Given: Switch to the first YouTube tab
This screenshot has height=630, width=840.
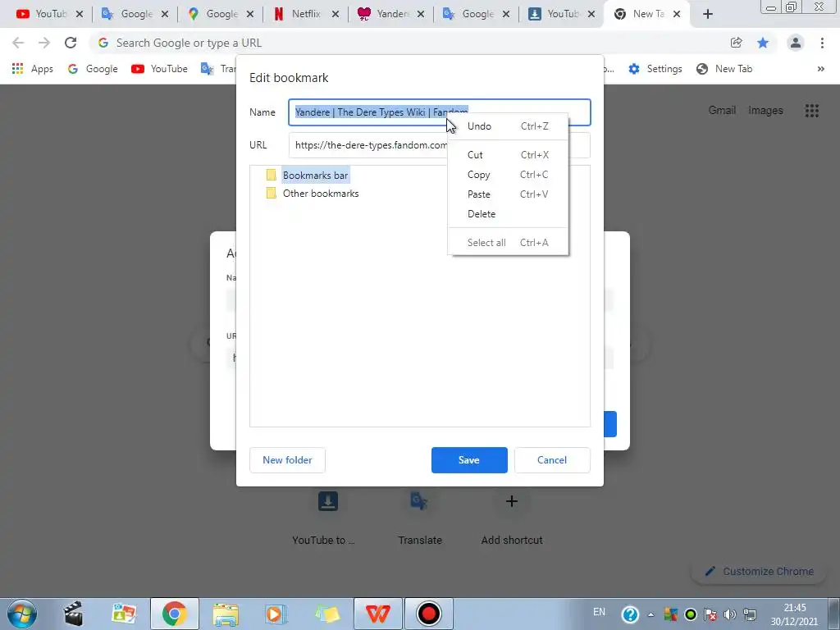Looking at the screenshot, I should pyautogui.click(x=49, y=14).
